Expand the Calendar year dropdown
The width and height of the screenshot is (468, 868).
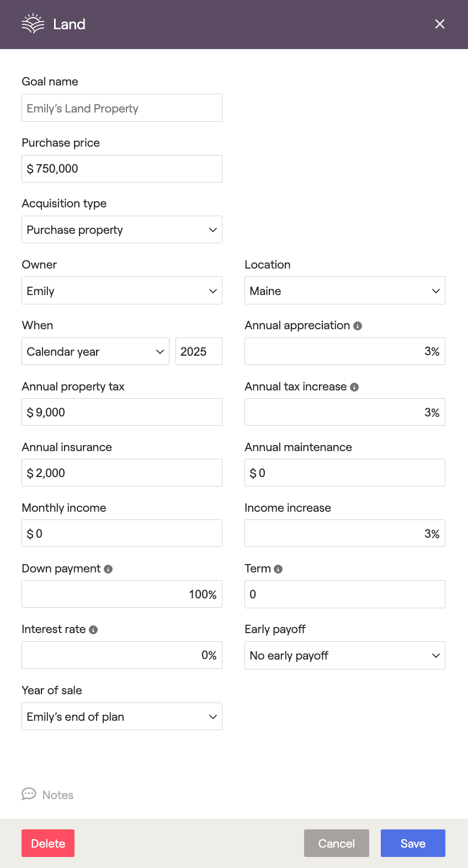[95, 351]
